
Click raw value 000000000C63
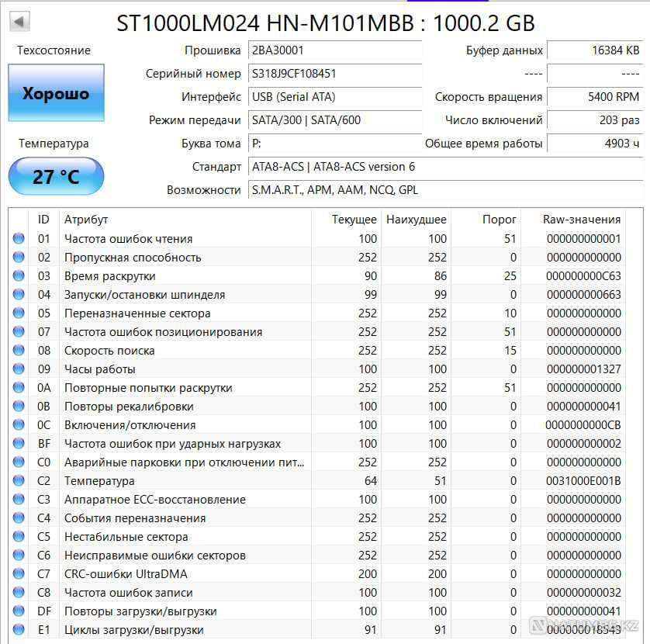tap(583, 275)
